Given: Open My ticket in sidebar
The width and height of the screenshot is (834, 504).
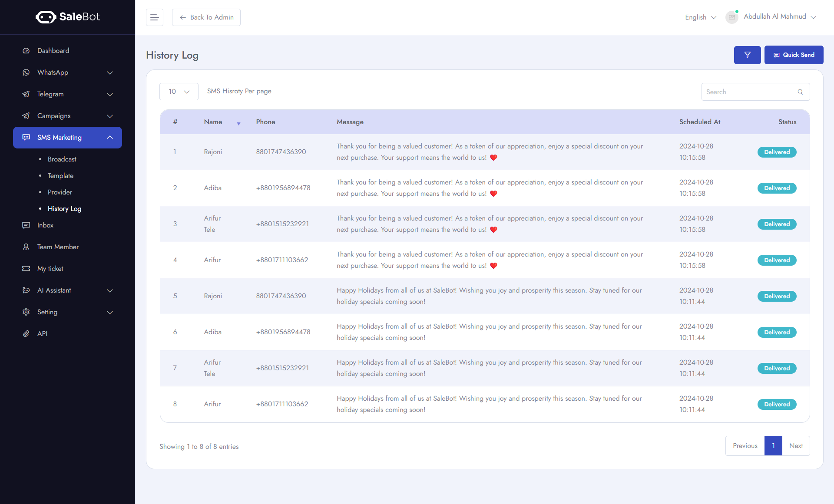Looking at the screenshot, I should 50,269.
